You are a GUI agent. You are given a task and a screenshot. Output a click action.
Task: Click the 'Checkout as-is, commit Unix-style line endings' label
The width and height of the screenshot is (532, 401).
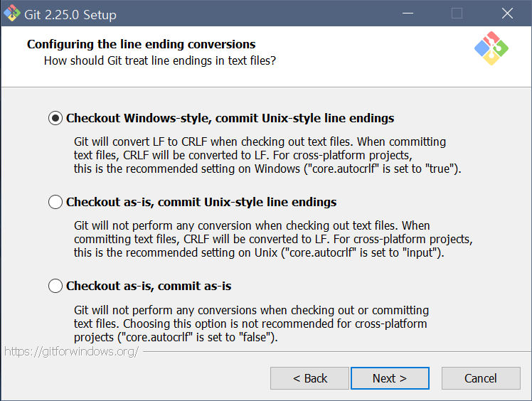click(x=201, y=202)
